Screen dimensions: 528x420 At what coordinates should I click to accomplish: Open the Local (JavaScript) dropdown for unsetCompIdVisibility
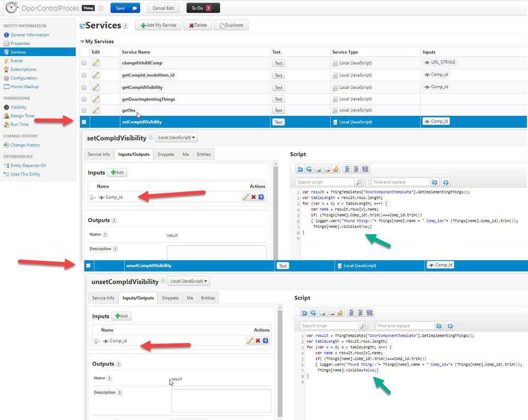[189, 281]
